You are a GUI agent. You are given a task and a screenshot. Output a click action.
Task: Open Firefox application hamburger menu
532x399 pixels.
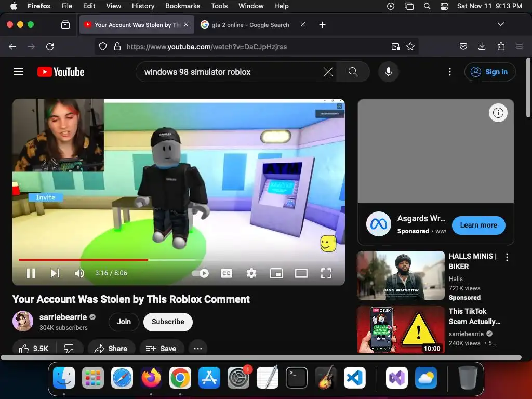click(520, 46)
